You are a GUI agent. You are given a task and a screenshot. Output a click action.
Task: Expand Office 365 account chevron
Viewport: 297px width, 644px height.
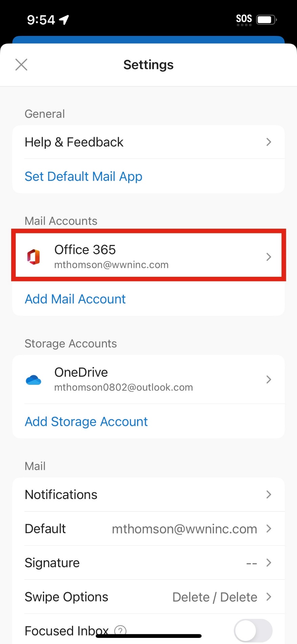coord(269,257)
